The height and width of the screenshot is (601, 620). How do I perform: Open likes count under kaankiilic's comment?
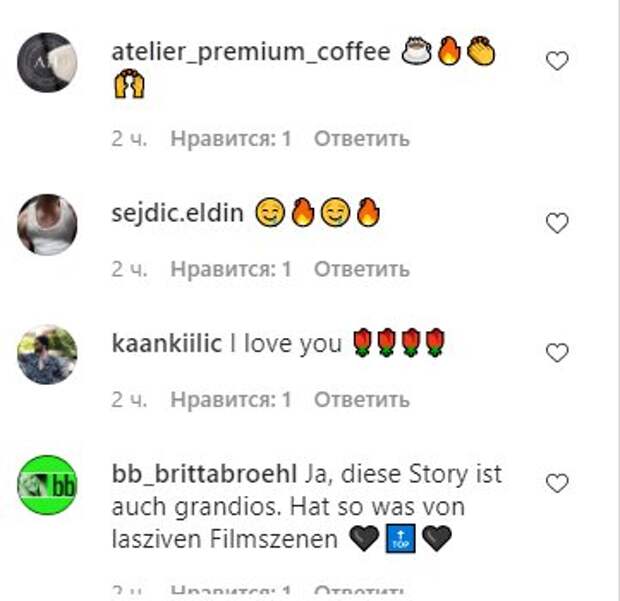pos(231,400)
